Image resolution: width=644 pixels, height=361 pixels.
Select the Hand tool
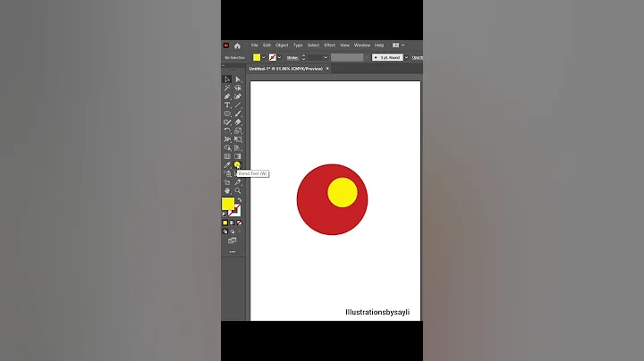pos(227,190)
